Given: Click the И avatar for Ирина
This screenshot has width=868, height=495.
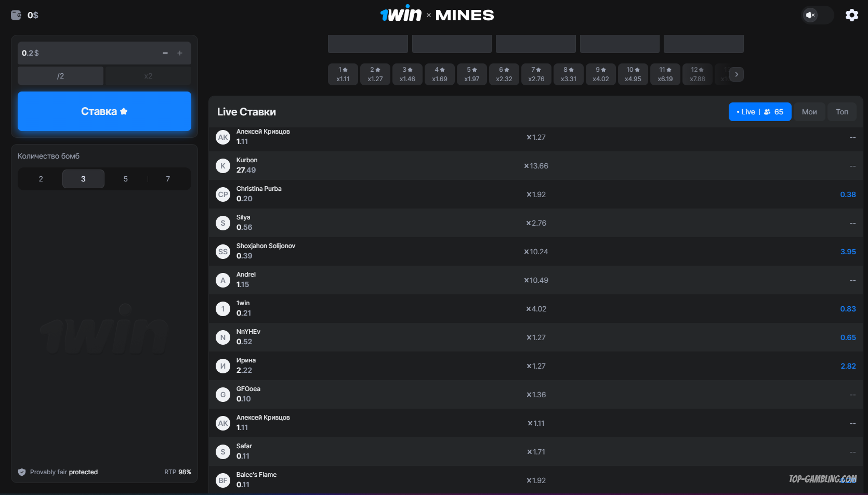Looking at the screenshot, I should tap(223, 366).
